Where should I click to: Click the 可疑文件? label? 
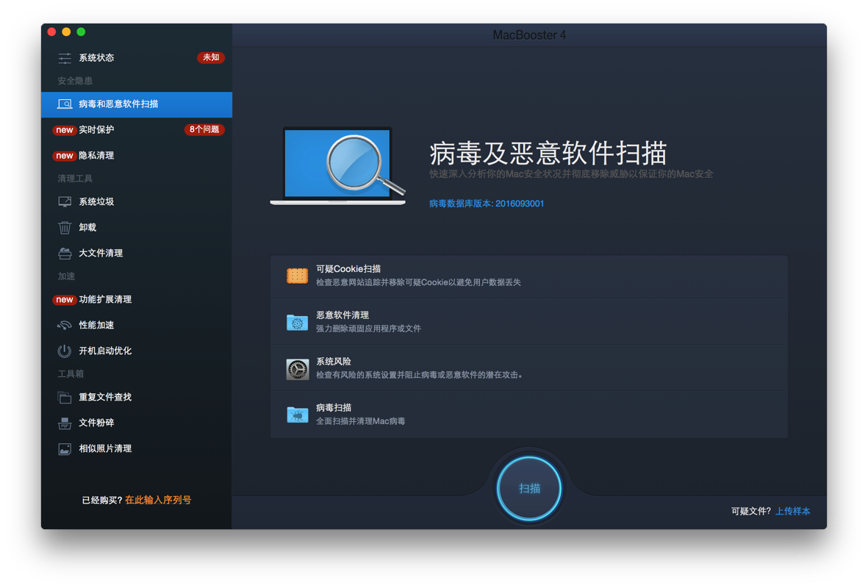751,511
